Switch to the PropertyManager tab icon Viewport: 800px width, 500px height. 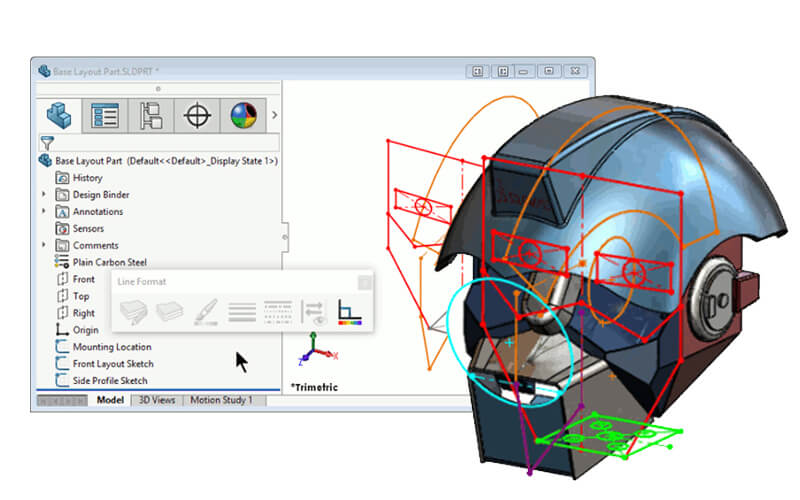(105, 115)
